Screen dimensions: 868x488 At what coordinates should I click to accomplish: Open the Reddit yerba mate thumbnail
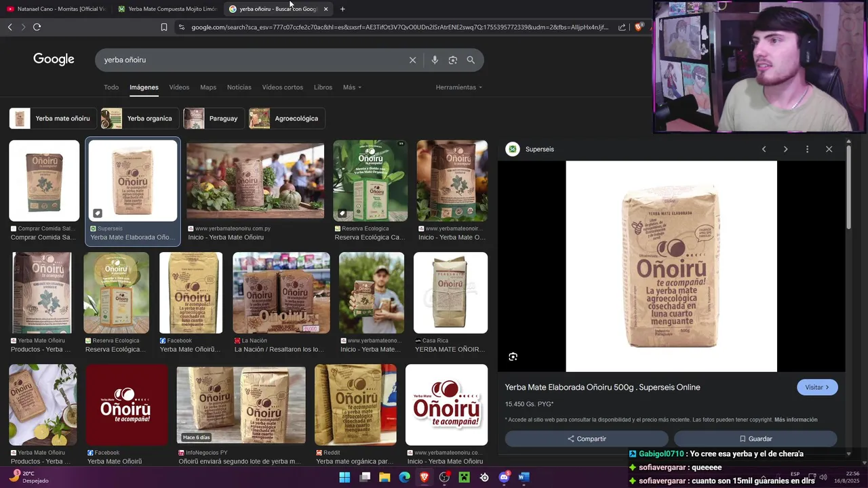[355, 405]
